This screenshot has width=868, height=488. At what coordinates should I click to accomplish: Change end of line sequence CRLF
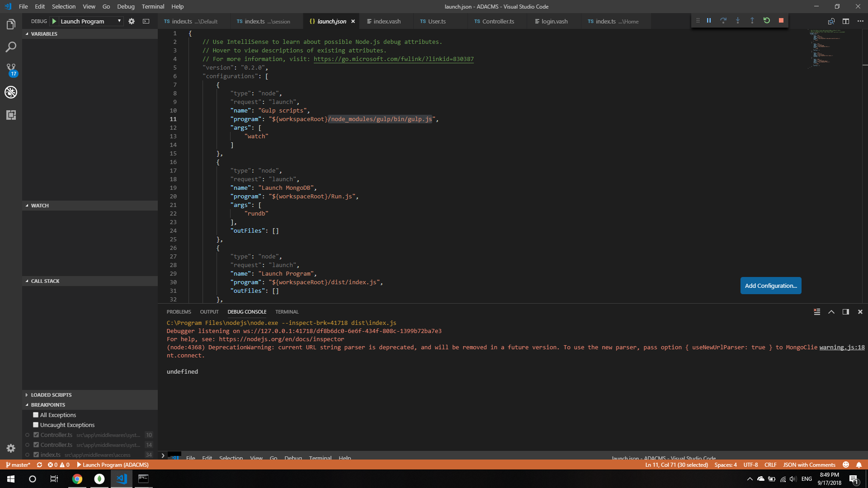point(770,465)
